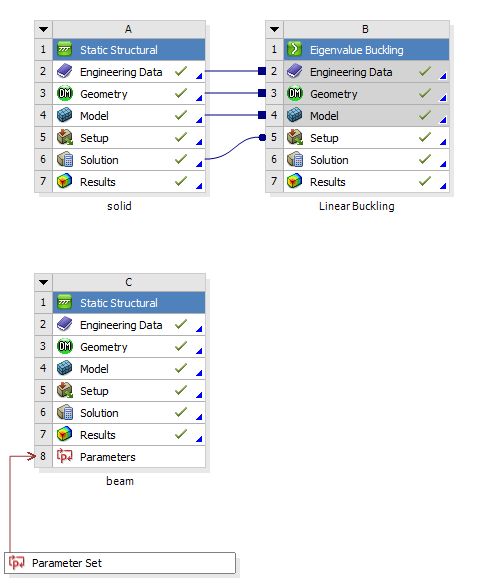
Task: Select the Solution cell in system A
Action: [x=129, y=159]
